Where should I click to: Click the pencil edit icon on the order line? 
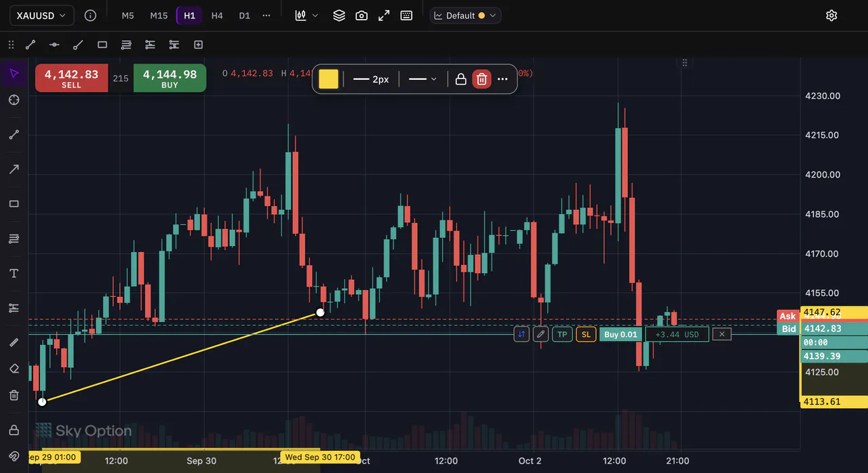point(540,334)
